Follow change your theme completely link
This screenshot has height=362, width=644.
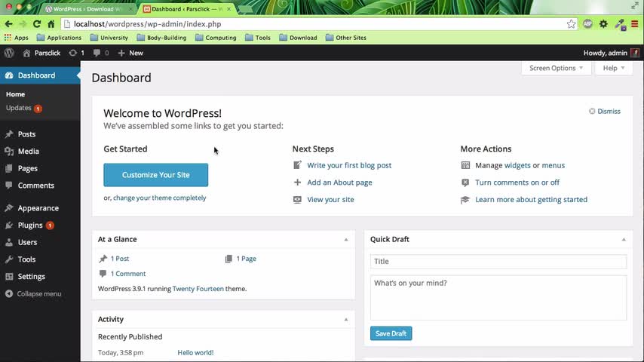tap(159, 198)
